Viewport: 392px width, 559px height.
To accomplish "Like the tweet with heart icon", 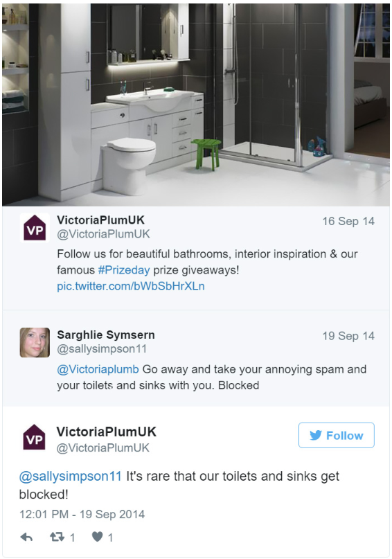I will point(97,537).
